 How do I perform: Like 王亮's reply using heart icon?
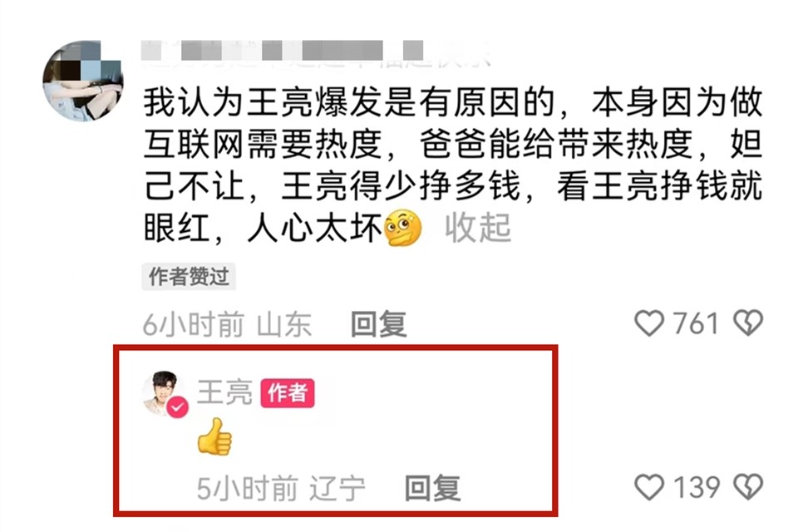click(648, 487)
